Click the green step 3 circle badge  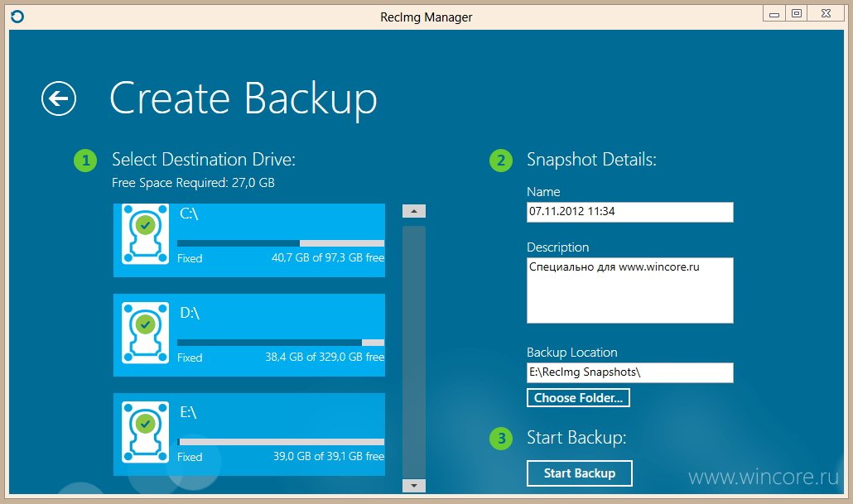pyautogui.click(x=501, y=439)
